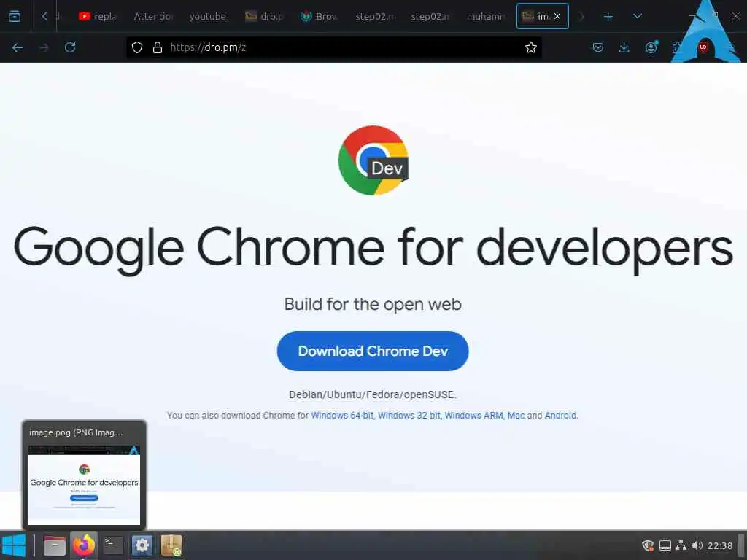Click the keyboard tray icon

665,545
